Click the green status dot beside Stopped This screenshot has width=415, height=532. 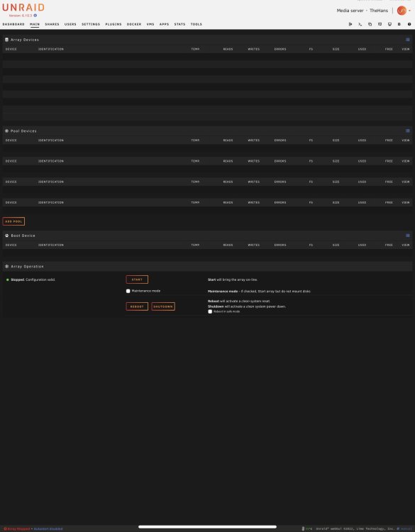pyautogui.click(x=8, y=280)
